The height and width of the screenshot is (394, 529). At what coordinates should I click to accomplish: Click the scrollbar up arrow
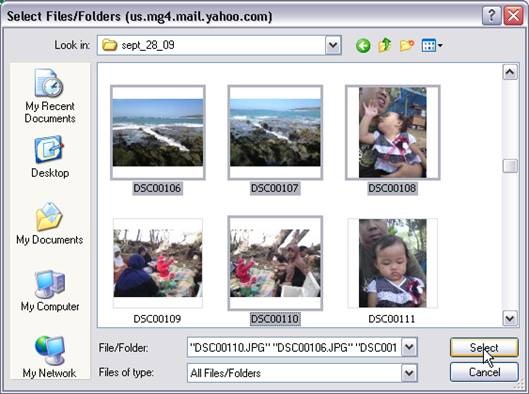pos(510,72)
